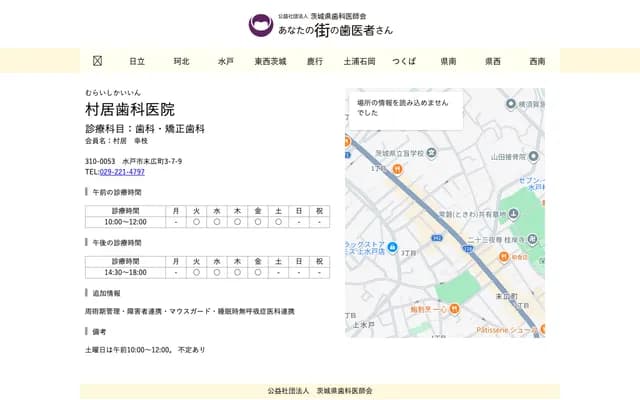Screen dimensions: 640x400
Task: Click the 二十三夜尊 桂岸寺 temple pin
Action: (532, 239)
